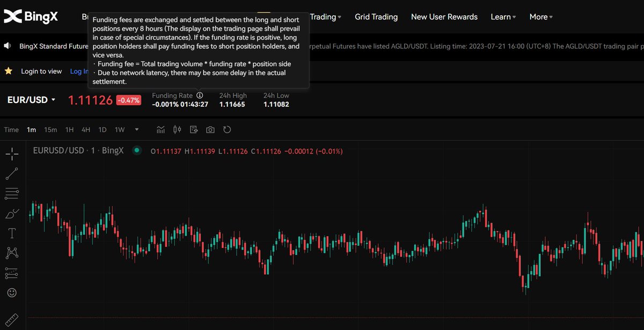Image resolution: width=644 pixels, height=330 pixels.
Task: Select the XABCD pattern tool
Action: (12, 253)
